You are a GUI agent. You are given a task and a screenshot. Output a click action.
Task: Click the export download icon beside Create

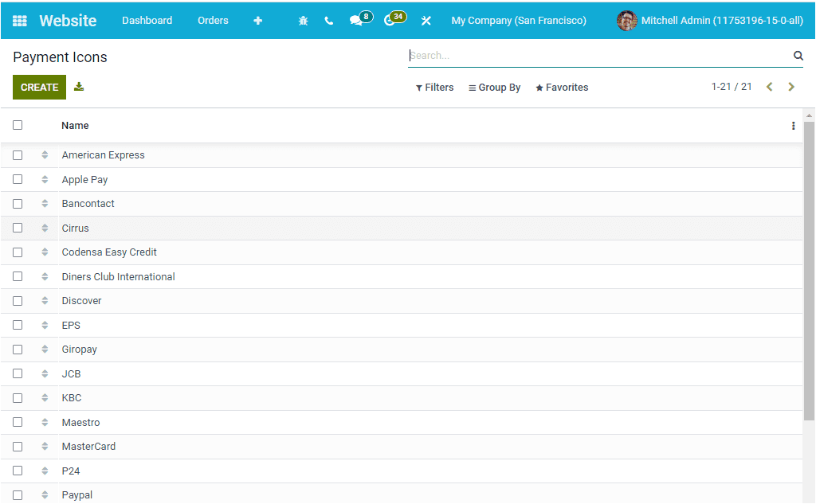coord(78,86)
